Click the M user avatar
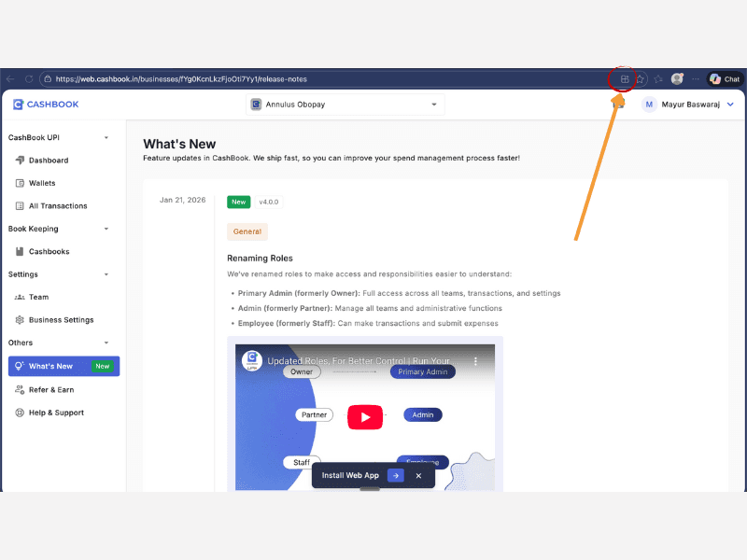 [x=649, y=105]
